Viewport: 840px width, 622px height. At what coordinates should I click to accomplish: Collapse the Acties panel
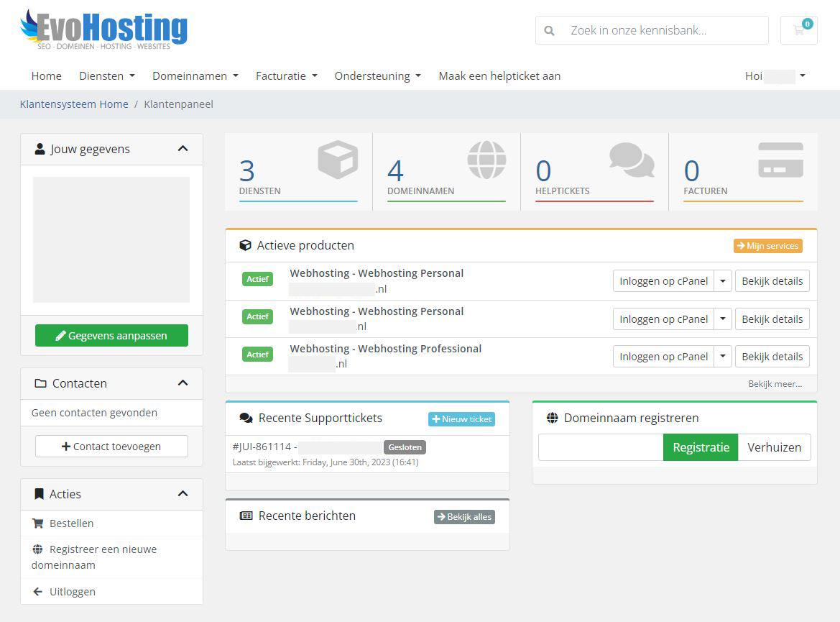tap(183, 494)
